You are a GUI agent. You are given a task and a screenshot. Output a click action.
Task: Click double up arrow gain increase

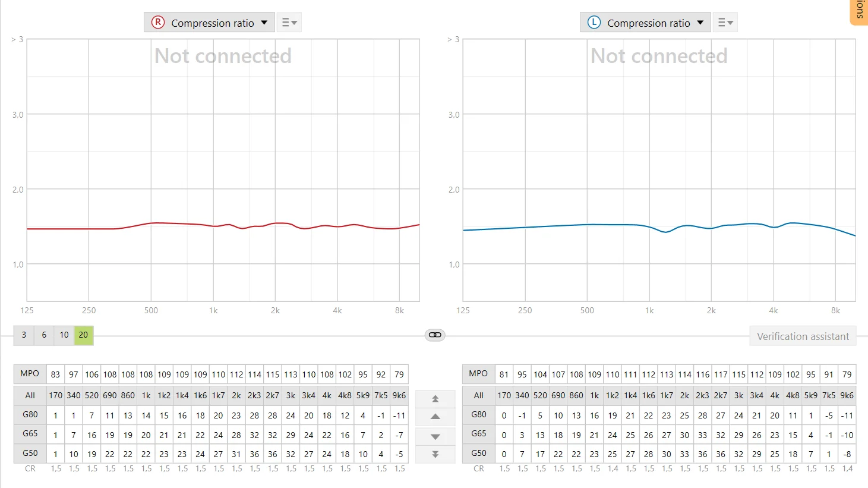click(x=435, y=399)
